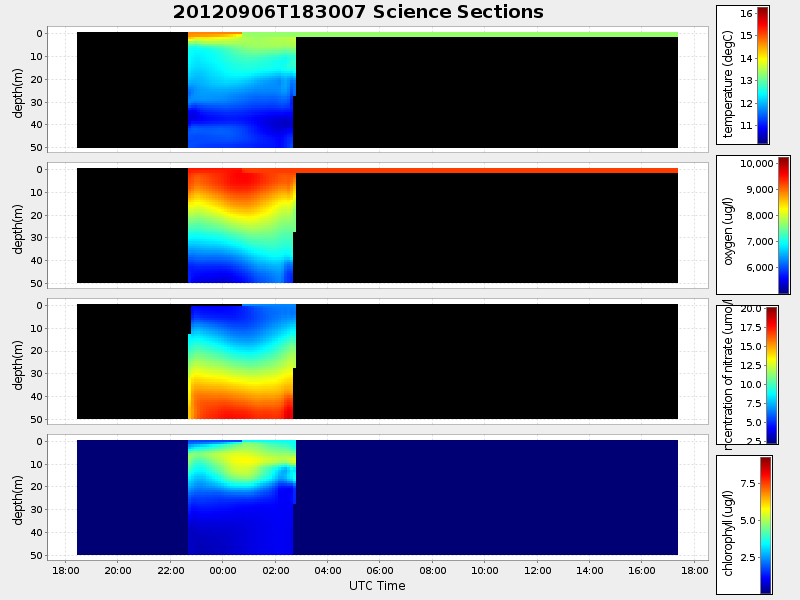
Task: Click the '11' value on the temperature colorbar
Action: tap(746, 126)
